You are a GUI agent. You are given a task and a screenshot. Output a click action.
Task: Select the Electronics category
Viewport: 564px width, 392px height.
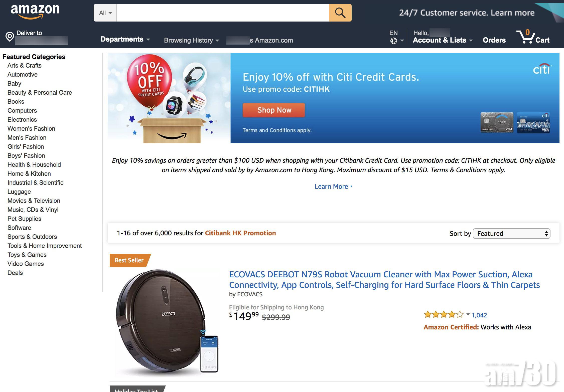tap(22, 120)
